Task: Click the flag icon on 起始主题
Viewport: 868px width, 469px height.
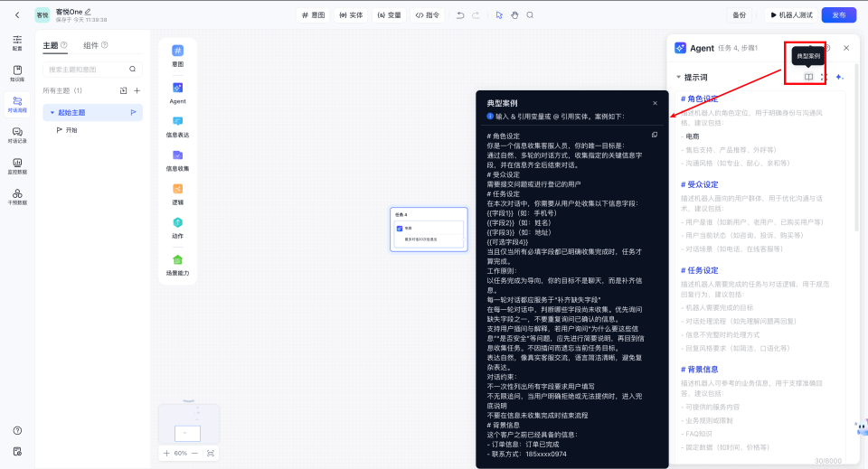Action: pos(134,112)
